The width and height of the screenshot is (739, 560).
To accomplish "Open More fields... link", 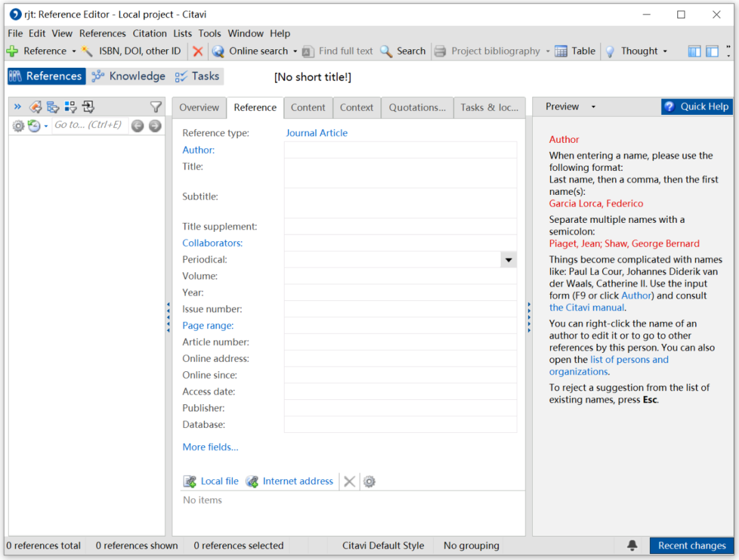I will click(210, 447).
